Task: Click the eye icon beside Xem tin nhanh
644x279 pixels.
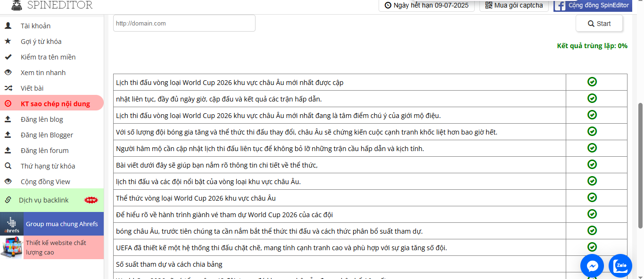Action: point(8,72)
